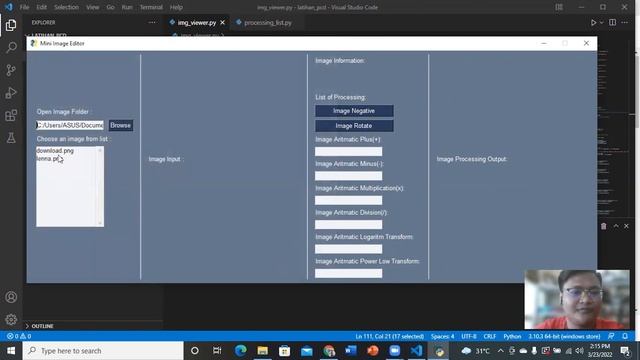The width and height of the screenshot is (640, 360).
Task: Click the errors and warnings status indicator
Action: (19, 336)
